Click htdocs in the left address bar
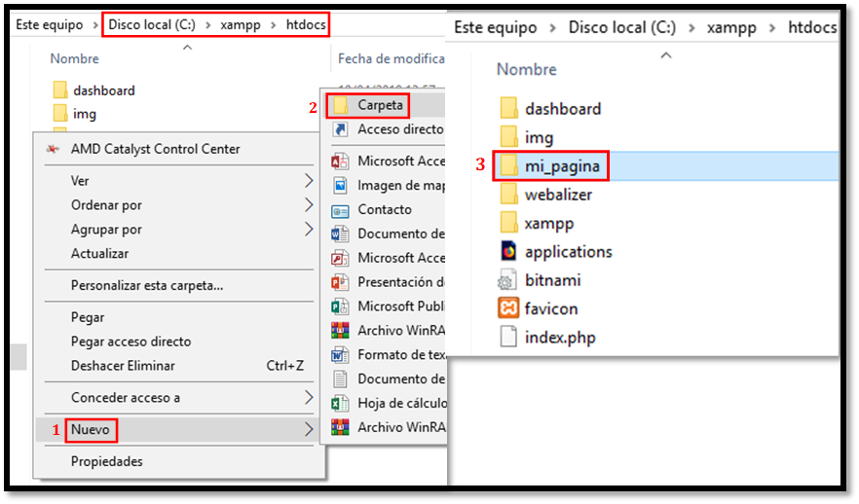This screenshot has height=504, width=859. 306,24
